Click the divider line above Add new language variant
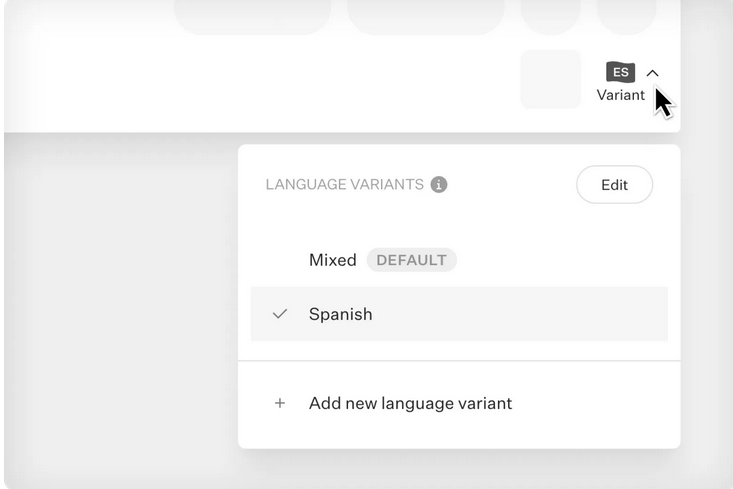This screenshot has width=733, height=489. pos(459,361)
